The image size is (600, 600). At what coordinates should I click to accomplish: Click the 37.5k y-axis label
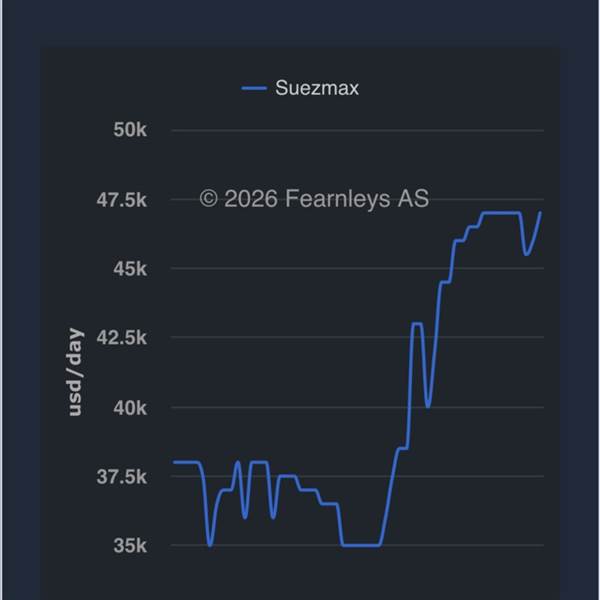(121, 477)
